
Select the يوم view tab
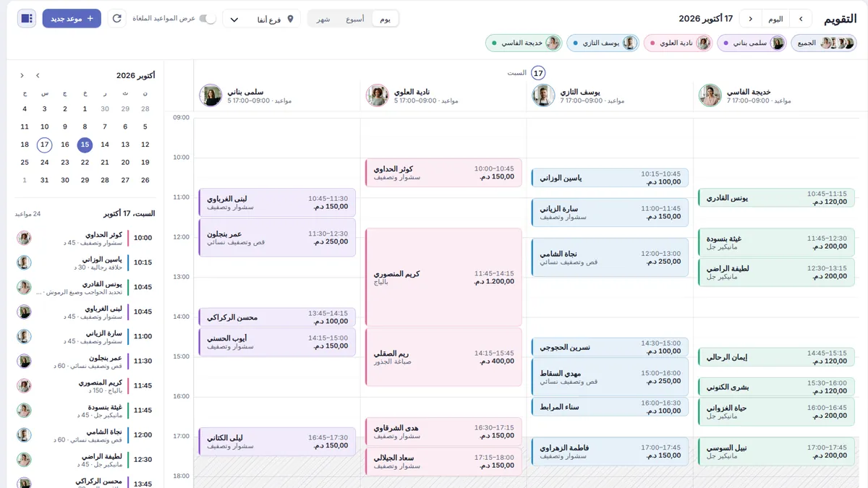click(385, 19)
